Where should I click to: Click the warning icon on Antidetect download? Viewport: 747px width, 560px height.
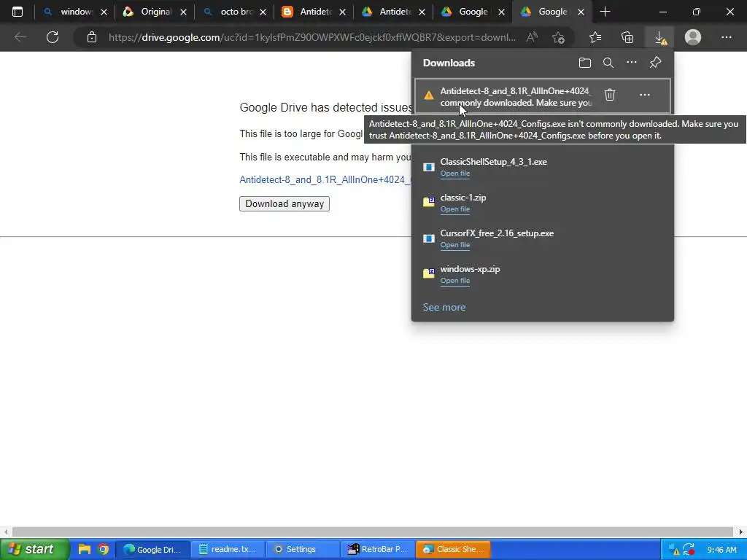429,96
